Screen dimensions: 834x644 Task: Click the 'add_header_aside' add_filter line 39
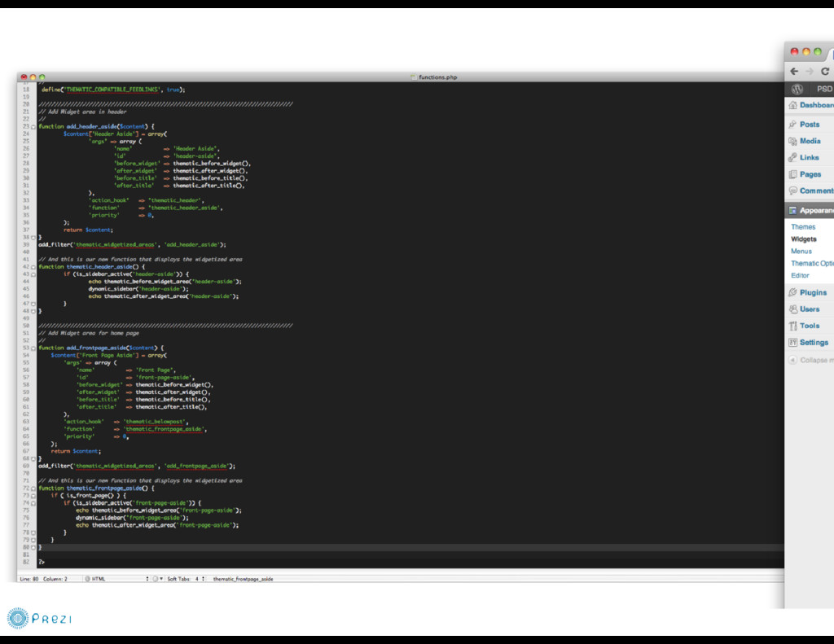pyautogui.click(x=132, y=244)
